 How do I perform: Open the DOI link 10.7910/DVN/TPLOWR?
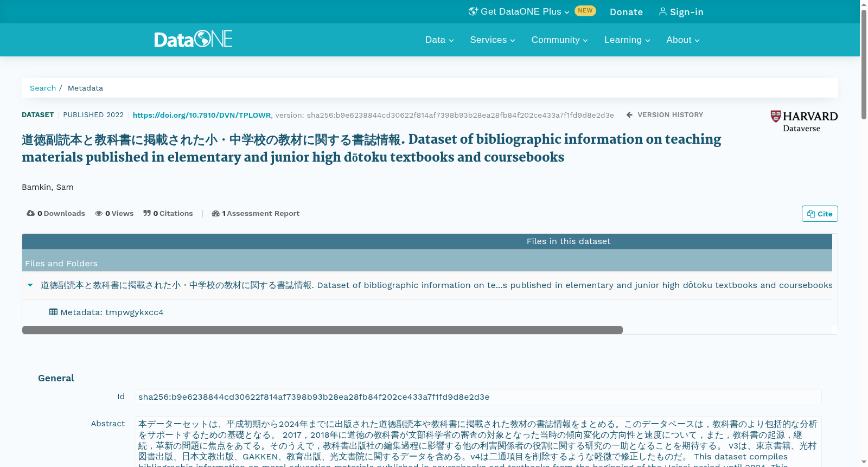click(x=202, y=115)
